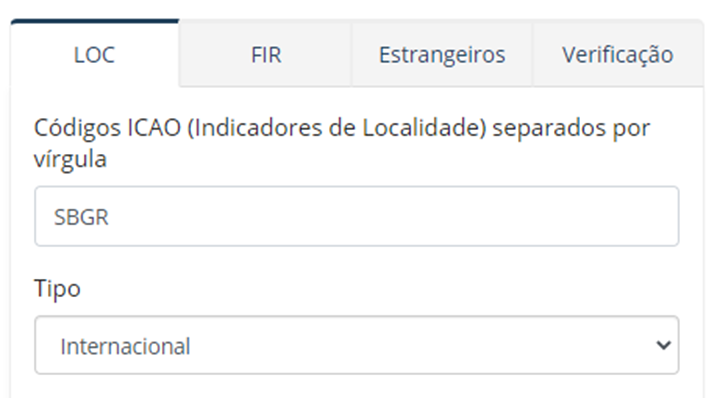This screenshot has width=706, height=398.
Task: Click the chevron arrow on Tipo dropdown
Action: point(664,345)
